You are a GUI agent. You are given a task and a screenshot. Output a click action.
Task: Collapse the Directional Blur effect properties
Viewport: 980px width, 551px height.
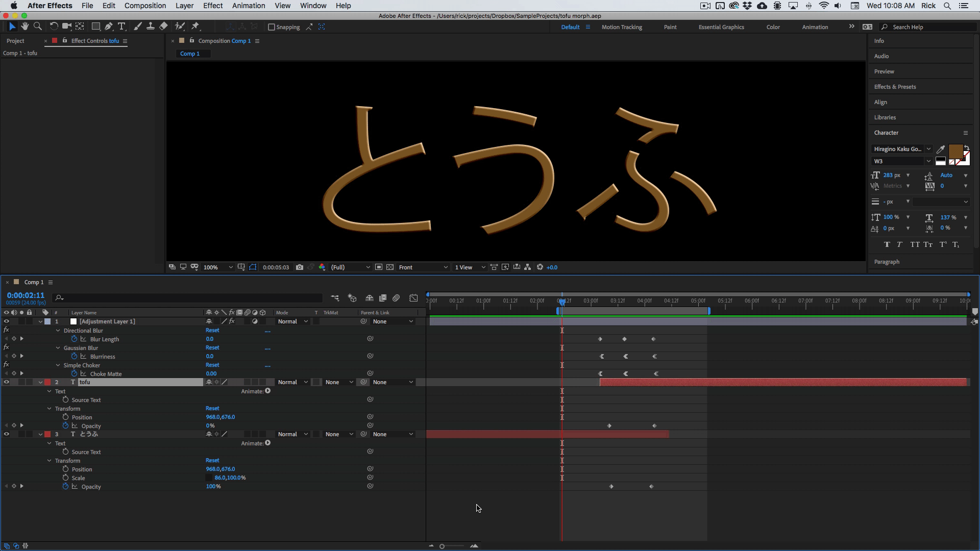pyautogui.click(x=58, y=331)
